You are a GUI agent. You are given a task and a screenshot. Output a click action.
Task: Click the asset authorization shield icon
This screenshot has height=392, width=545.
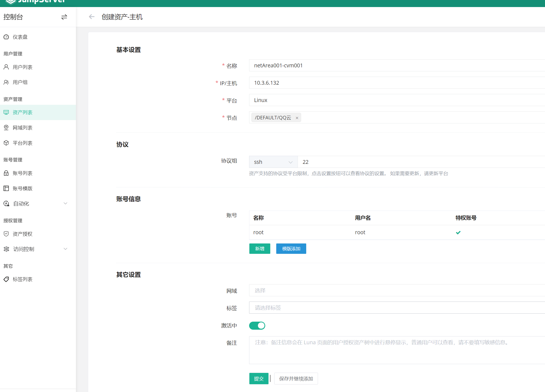[x=6, y=234]
